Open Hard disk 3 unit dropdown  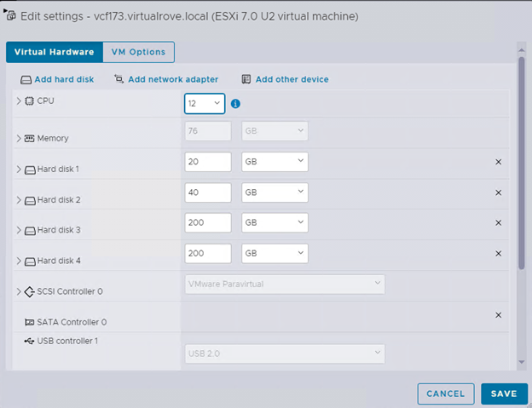[x=275, y=222]
